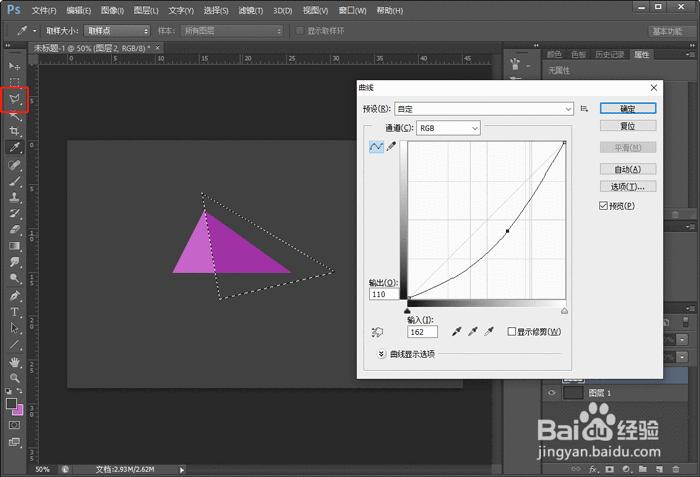Select the Type tool
The image size is (700, 477).
[15, 312]
